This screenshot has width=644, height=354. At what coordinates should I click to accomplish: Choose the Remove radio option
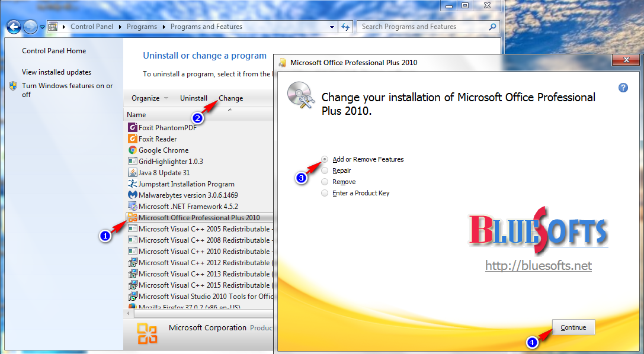(x=339, y=182)
